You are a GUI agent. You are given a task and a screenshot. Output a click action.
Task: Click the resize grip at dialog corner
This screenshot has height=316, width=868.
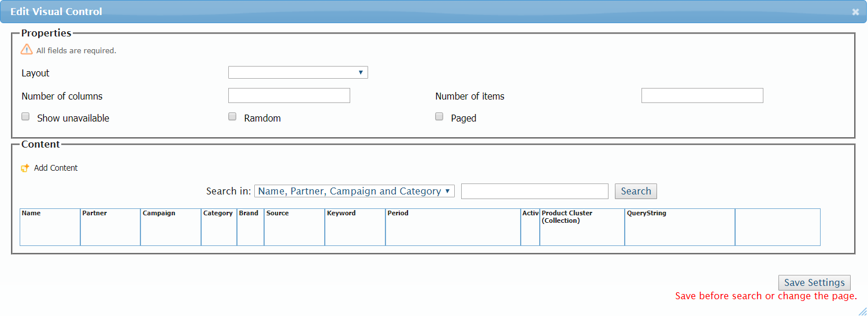point(862,311)
